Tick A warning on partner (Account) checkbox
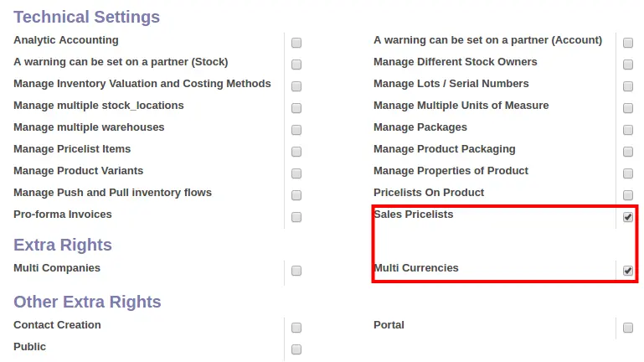Screen dimensions: 644x362 click(627, 43)
